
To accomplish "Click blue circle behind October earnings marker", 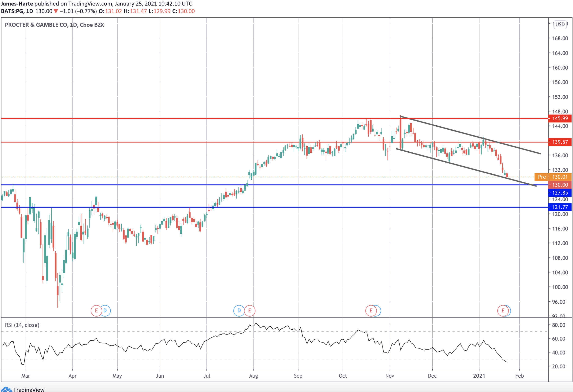I will (378, 310).
